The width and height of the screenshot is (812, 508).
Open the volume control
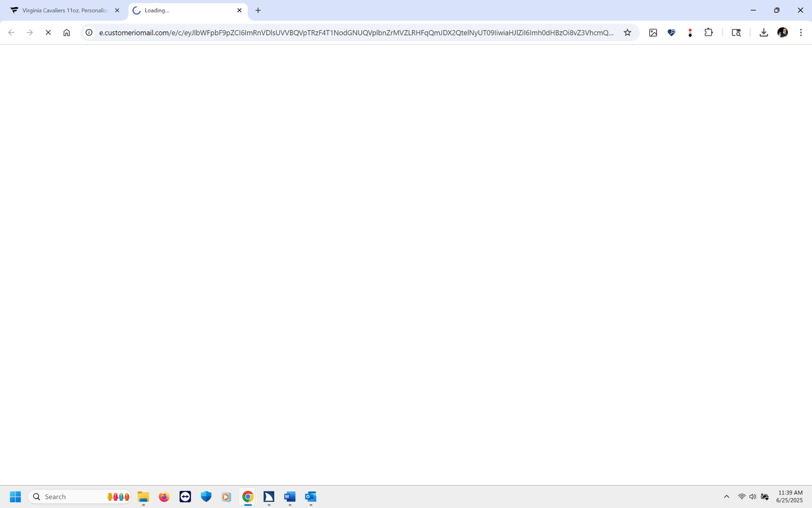pyautogui.click(x=753, y=497)
